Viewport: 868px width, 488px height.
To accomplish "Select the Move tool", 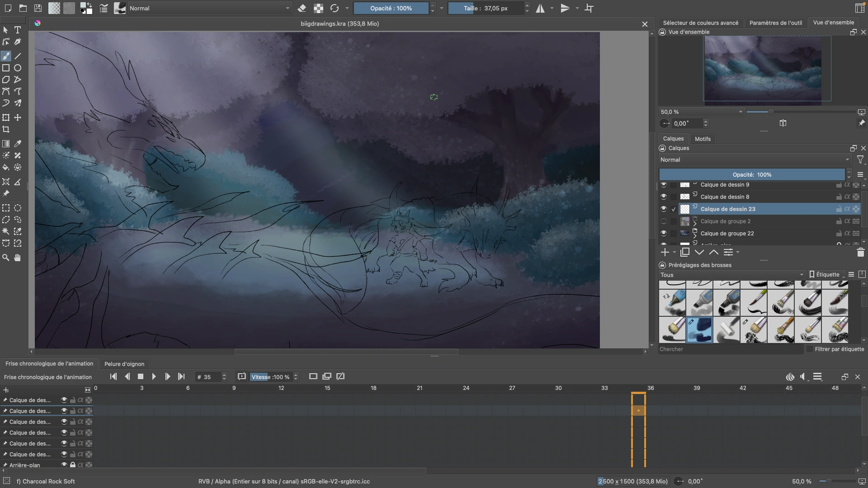I will [x=18, y=117].
